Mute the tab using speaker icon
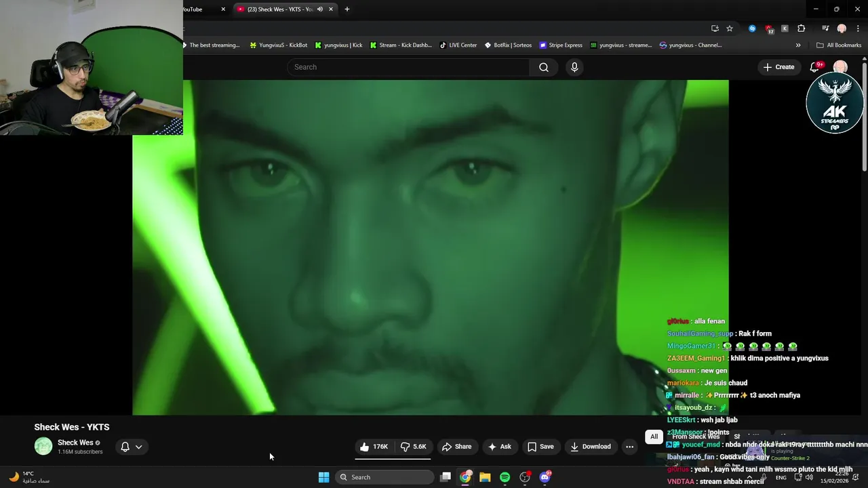 (x=320, y=9)
